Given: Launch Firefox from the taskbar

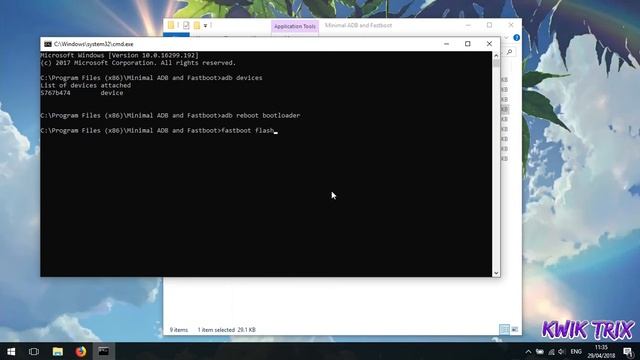Looking at the screenshot, I should coord(81,351).
